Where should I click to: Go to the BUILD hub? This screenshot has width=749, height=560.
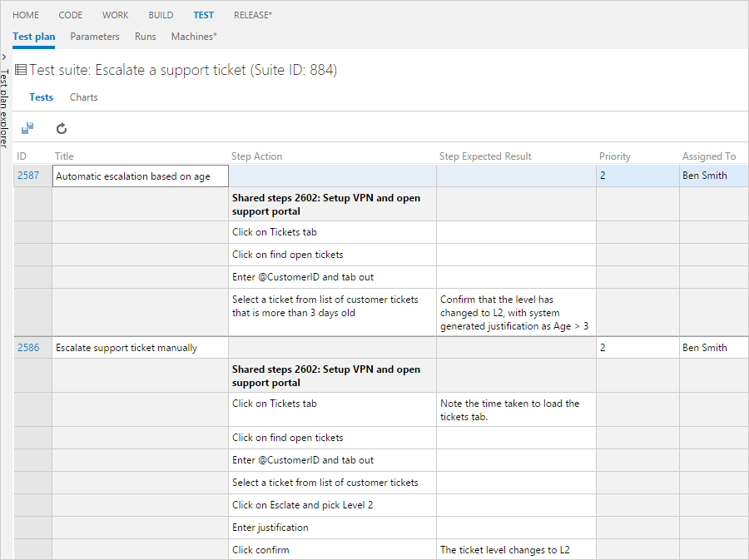tap(161, 14)
